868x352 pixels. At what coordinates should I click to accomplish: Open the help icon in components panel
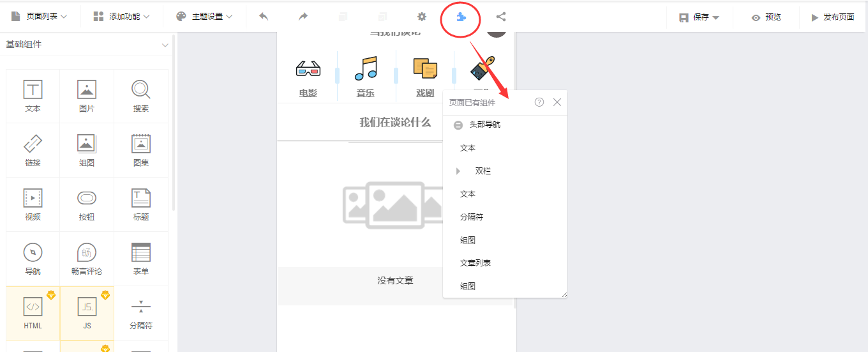(x=539, y=102)
